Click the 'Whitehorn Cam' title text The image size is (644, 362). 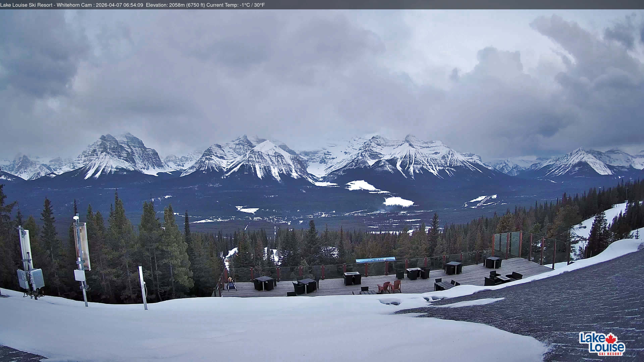pos(74,5)
